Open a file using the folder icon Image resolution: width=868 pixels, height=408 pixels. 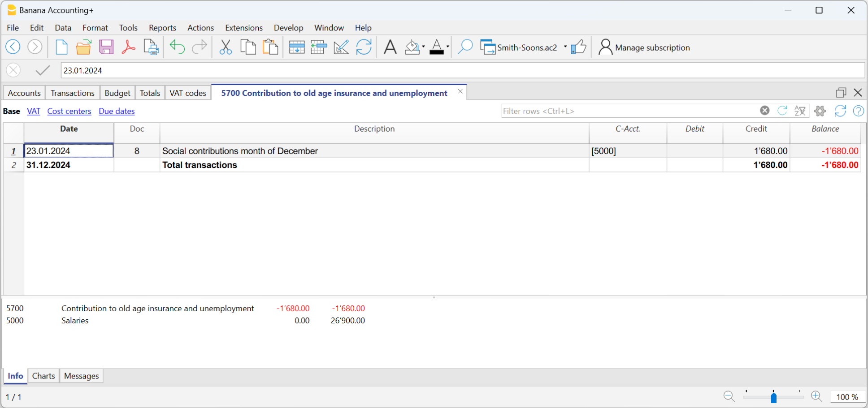tap(84, 47)
